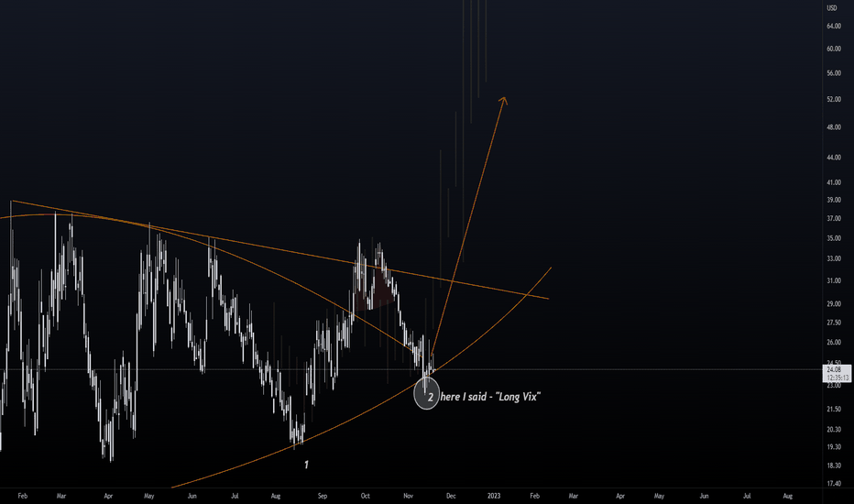
Task: Click the 18.30 price axis label
Action: (x=834, y=466)
